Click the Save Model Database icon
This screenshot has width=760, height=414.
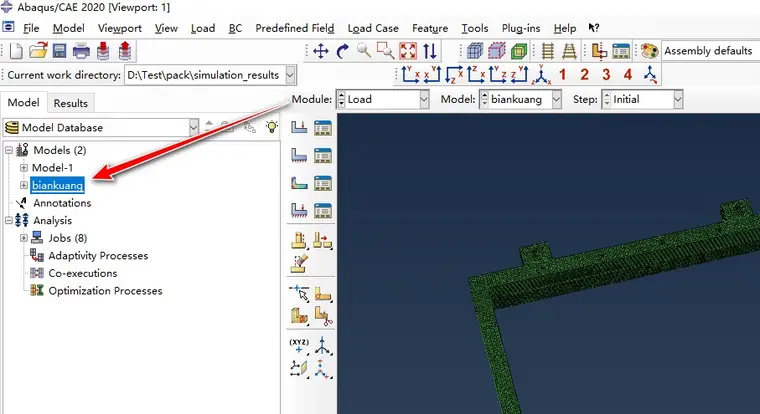point(60,51)
